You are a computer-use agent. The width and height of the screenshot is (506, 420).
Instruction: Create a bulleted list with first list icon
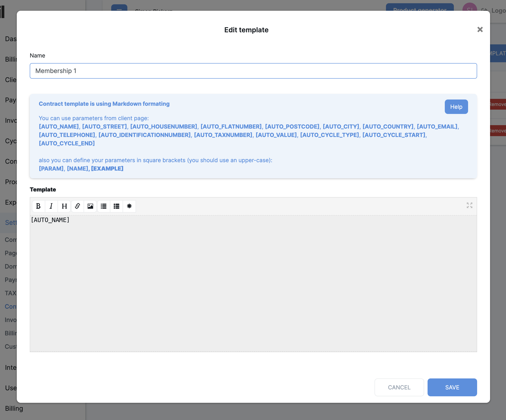point(104,206)
